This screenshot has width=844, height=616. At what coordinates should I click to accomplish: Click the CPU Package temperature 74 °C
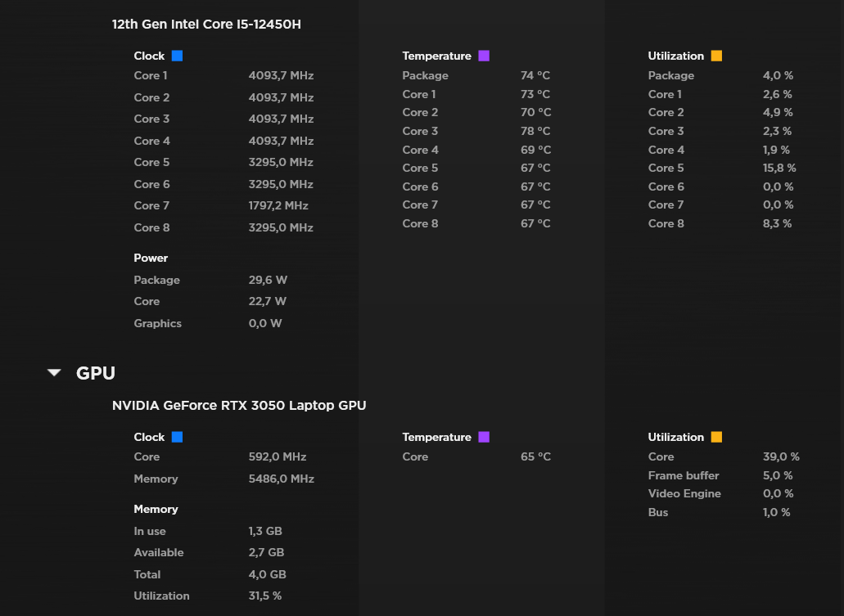pos(535,76)
